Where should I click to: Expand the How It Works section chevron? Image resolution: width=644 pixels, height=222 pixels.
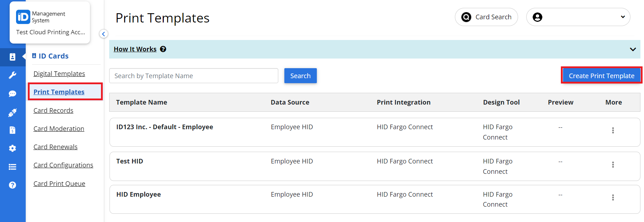click(x=633, y=49)
